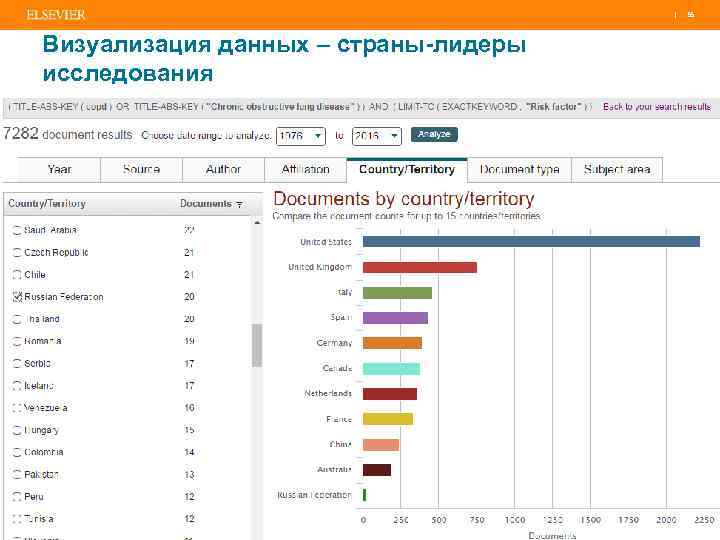
Task: Switch to the Source tab
Action: [x=141, y=169]
